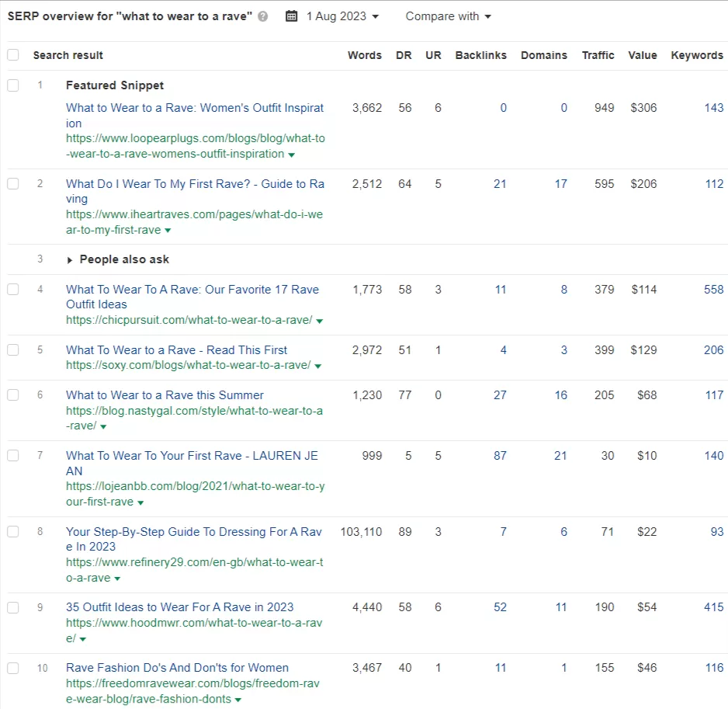Click the Traffic column header
The height and width of the screenshot is (709, 728).
pyautogui.click(x=598, y=55)
